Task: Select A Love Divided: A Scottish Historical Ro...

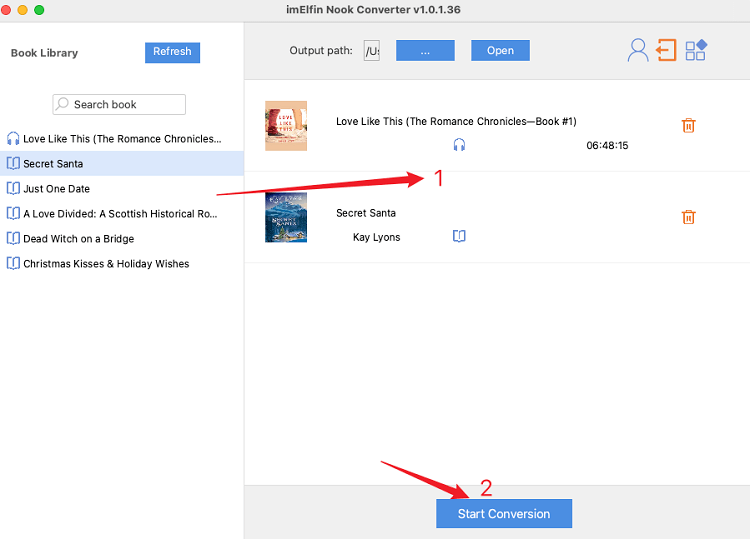Action: (122, 213)
